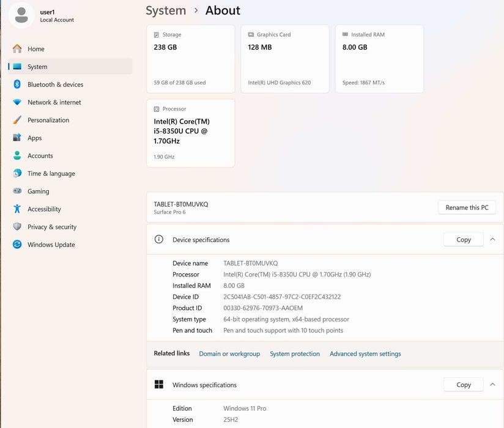Click 'Intel(R) UHD Graphics 620' text

coord(280,83)
